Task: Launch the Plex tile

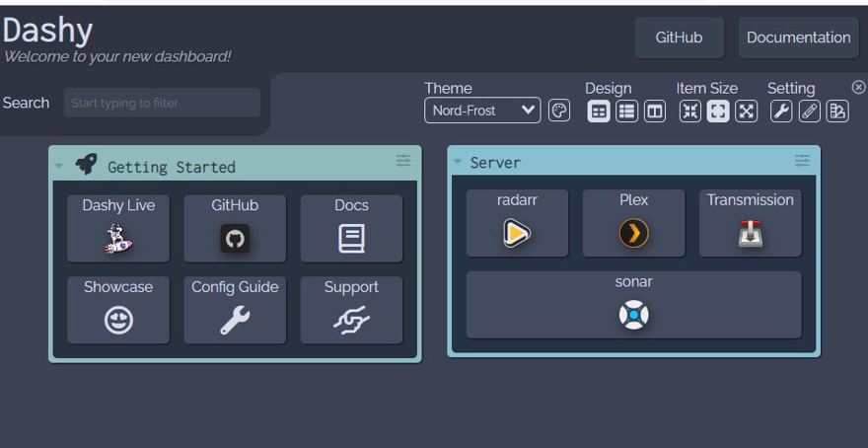Action: point(634,223)
